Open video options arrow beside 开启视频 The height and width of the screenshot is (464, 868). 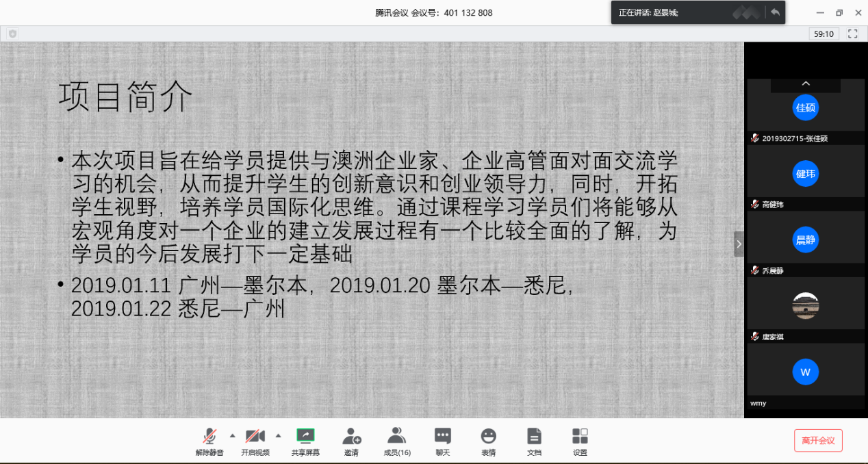click(278, 435)
